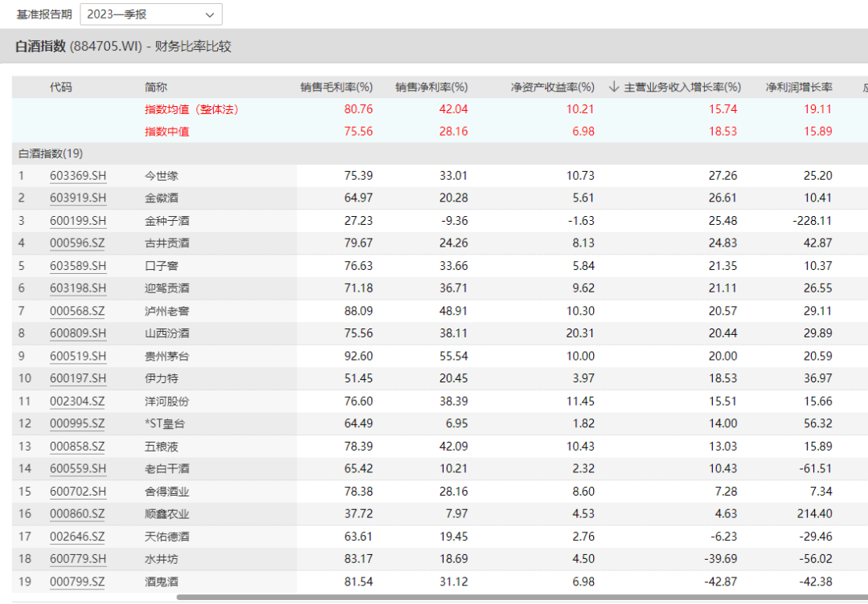868x604 pixels.
Task: Open stock code 603198.SH link
Action: click(x=78, y=288)
